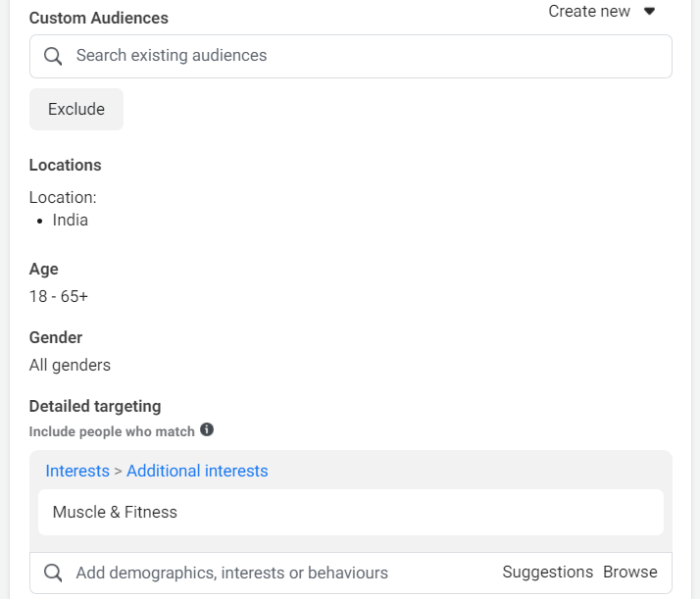Click the magnifier icon in Add demographics field

(x=53, y=573)
